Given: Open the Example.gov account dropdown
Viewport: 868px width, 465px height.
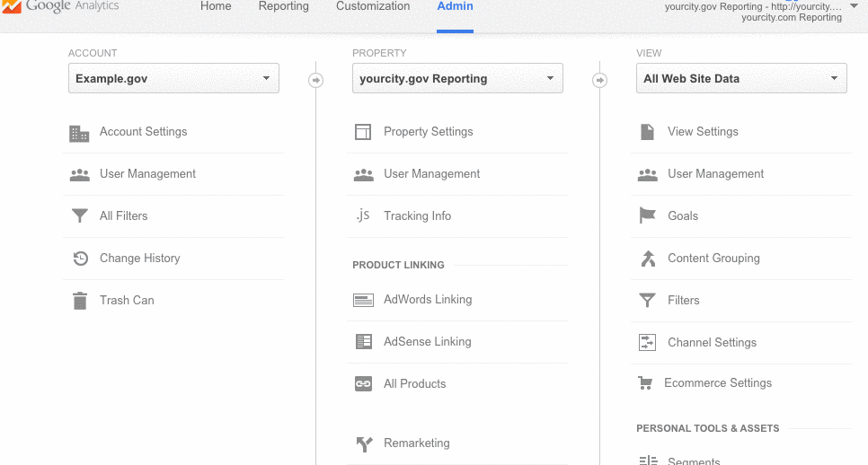Looking at the screenshot, I should 173,78.
